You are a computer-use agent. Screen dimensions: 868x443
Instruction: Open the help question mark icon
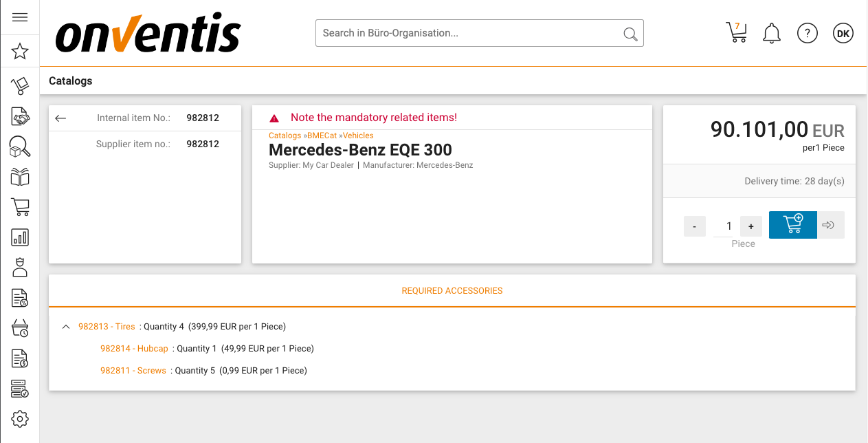(807, 33)
